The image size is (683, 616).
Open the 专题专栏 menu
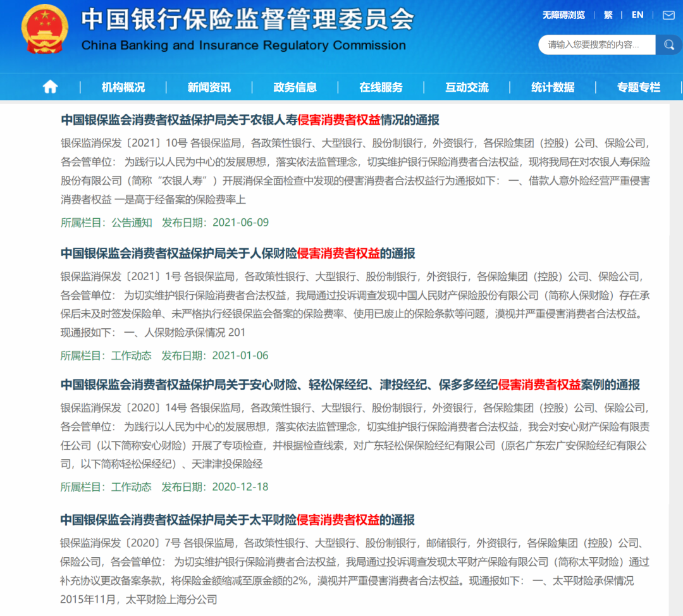637,87
